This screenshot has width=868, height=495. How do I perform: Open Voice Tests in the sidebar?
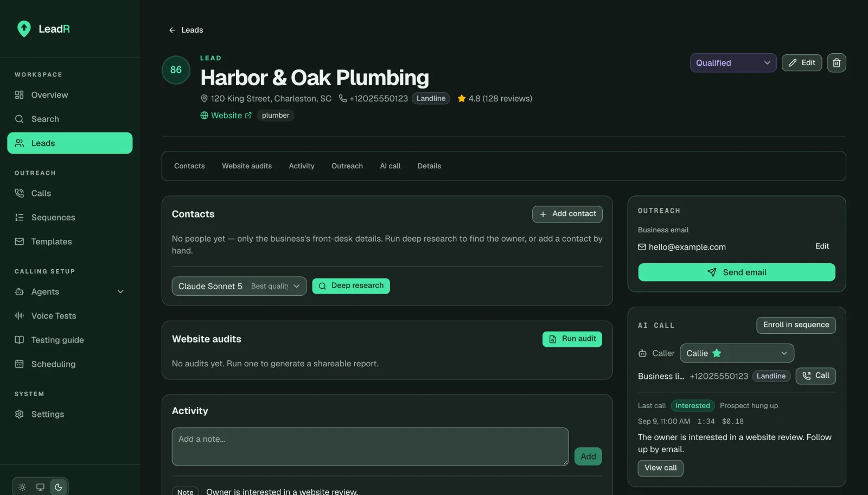tap(69, 316)
